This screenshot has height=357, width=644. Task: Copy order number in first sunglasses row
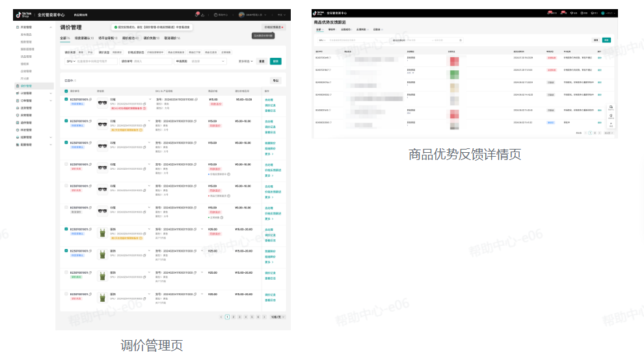coord(90,99)
